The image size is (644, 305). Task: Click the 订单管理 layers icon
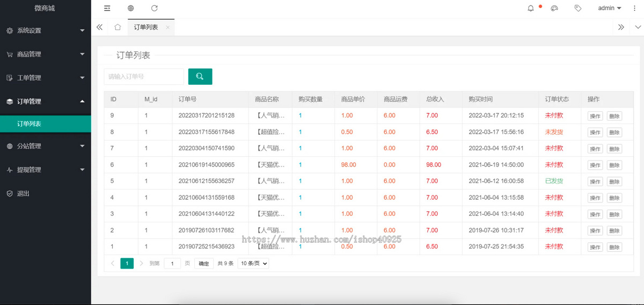[x=10, y=101]
